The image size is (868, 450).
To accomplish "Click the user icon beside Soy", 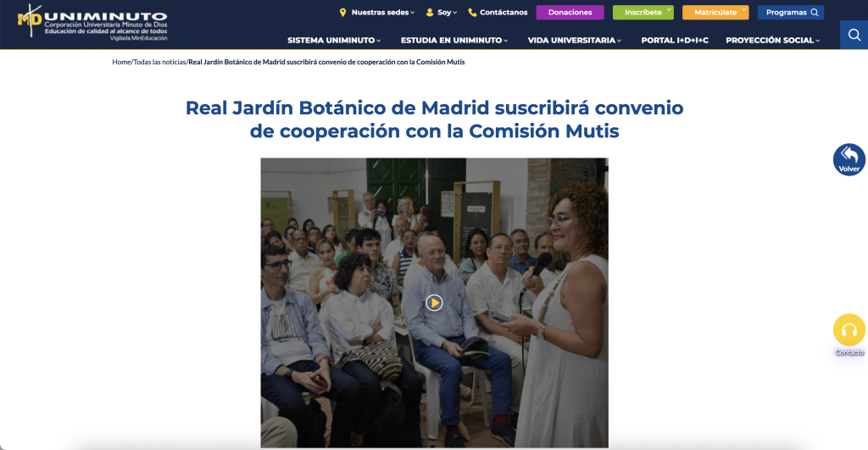I will tap(430, 12).
